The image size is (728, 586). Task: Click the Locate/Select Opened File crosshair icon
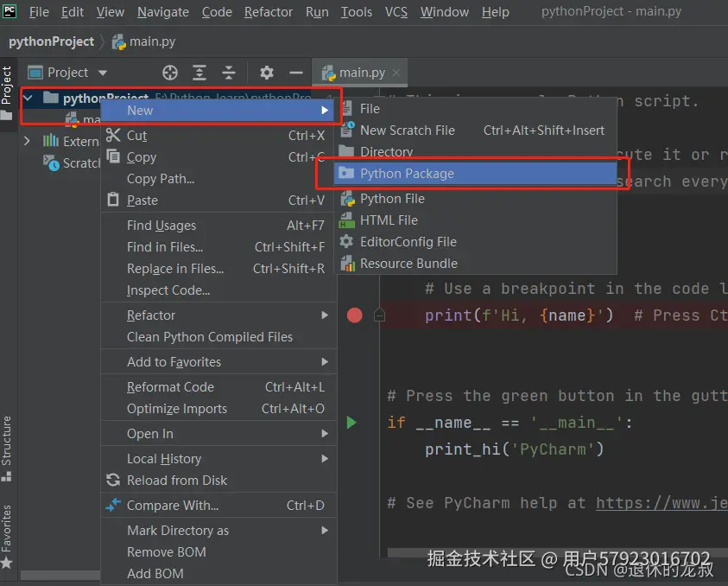(170, 73)
